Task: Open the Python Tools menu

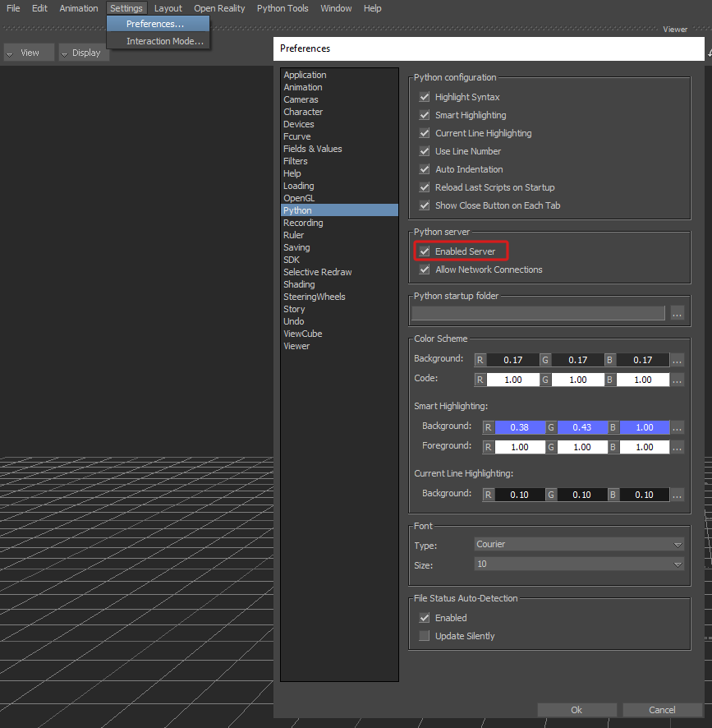Action: click(283, 8)
